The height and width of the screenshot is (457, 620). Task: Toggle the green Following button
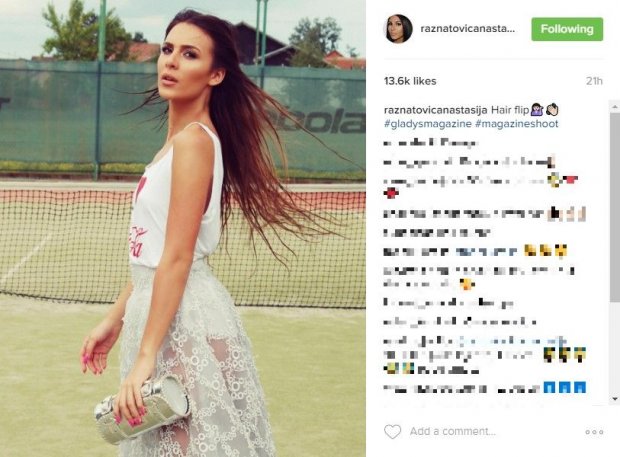coord(567,29)
